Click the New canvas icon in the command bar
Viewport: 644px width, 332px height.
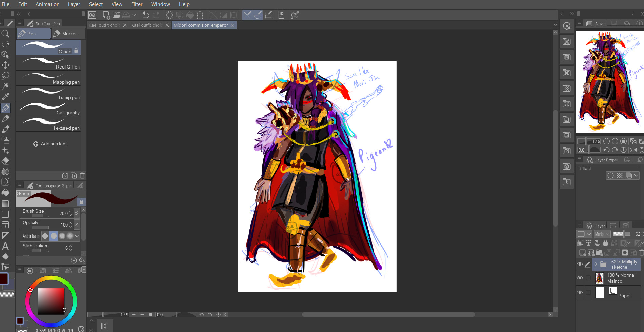pos(106,15)
